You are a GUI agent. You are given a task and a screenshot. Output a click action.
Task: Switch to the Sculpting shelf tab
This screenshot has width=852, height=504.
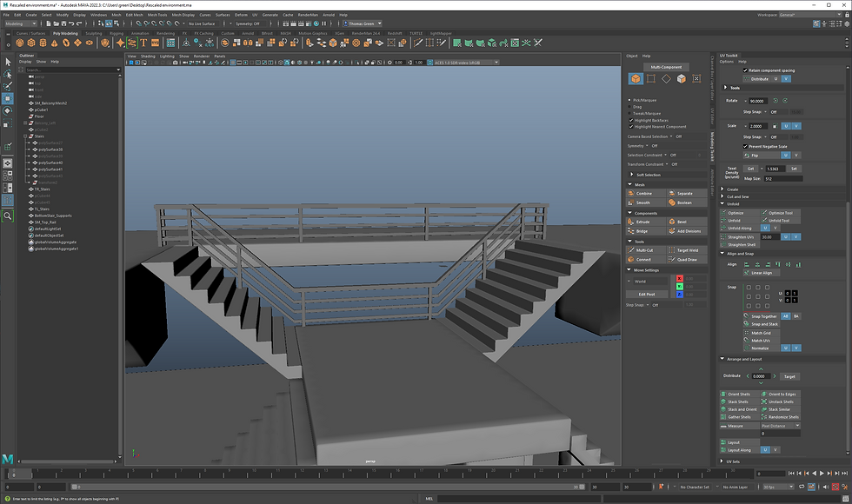tap(93, 33)
